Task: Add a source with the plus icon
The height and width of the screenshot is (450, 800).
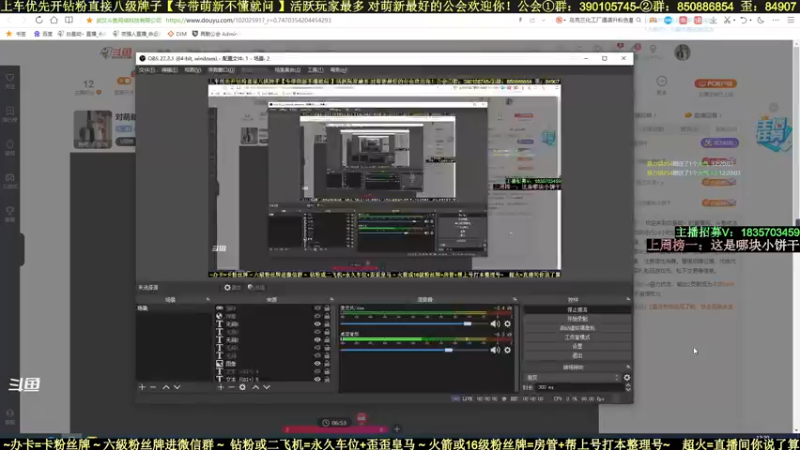Action: [220, 387]
